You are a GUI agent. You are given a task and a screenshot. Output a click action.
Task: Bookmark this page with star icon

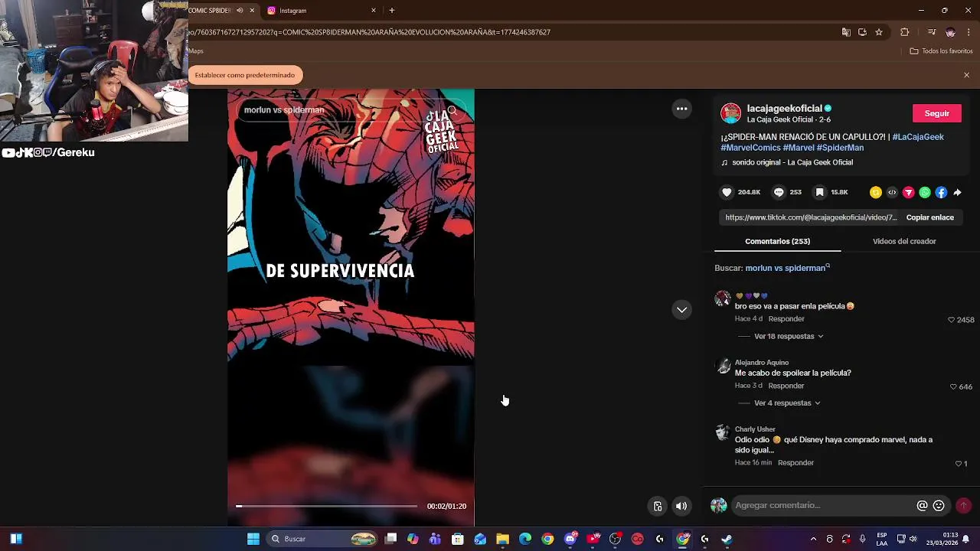[x=879, y=32]
